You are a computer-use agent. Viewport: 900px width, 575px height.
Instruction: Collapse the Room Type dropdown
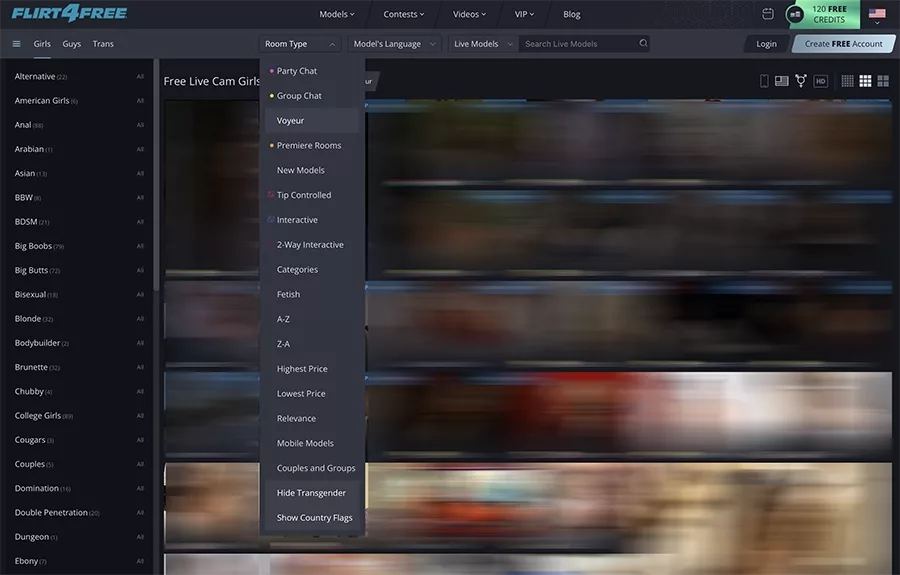tap(300, 44)
